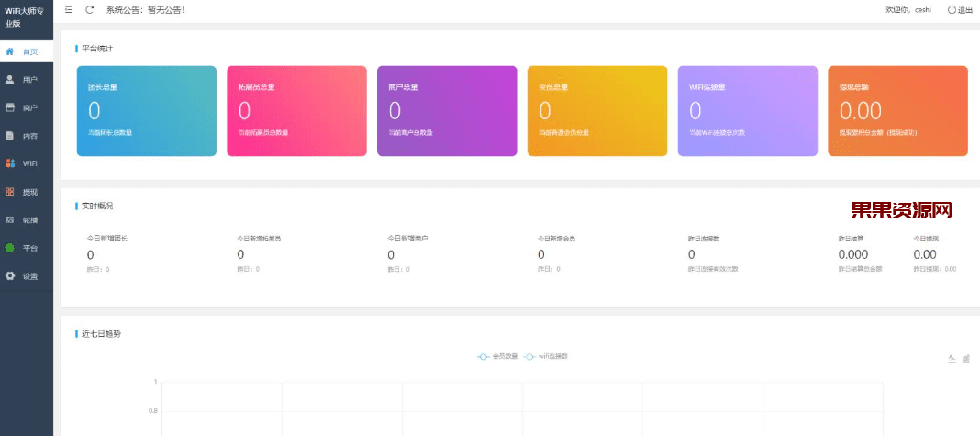
Task: Click the power icon to log out
Action: coord(952,10)
